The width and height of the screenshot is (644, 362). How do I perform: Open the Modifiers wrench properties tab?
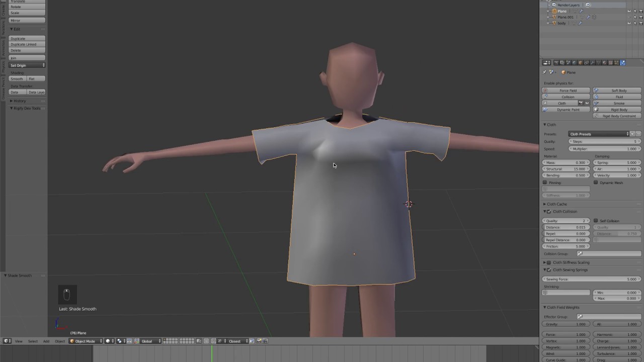(592, 63)
